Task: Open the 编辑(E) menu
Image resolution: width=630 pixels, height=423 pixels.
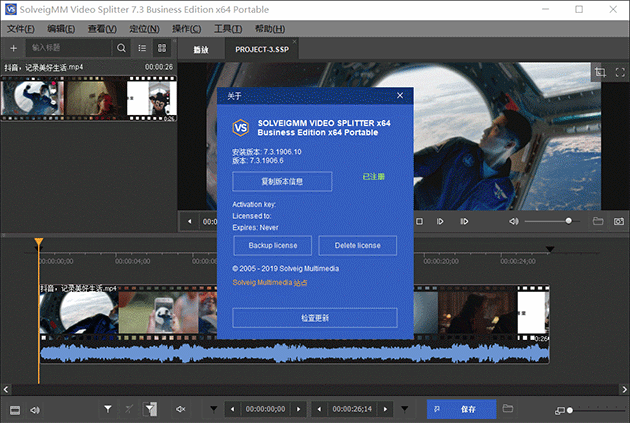Action: click(61, 29)
